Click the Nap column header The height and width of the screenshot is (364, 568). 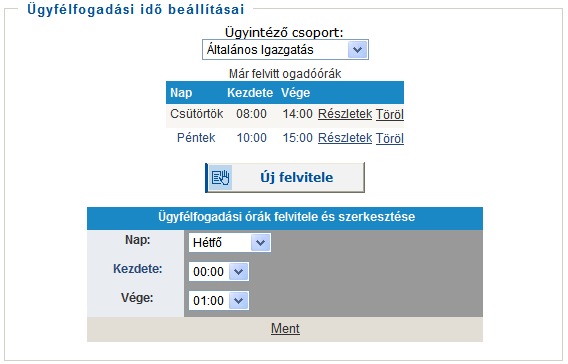pyautogui.click(x=181, y=93)
